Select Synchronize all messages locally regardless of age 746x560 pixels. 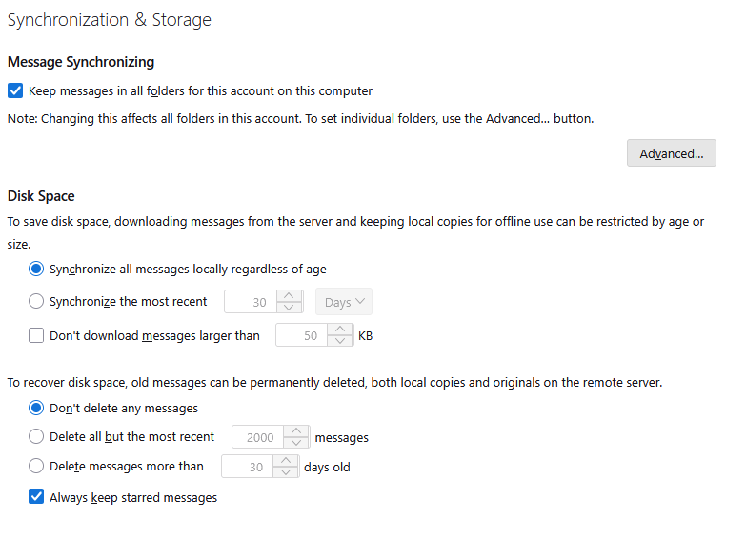pos(37,269)
